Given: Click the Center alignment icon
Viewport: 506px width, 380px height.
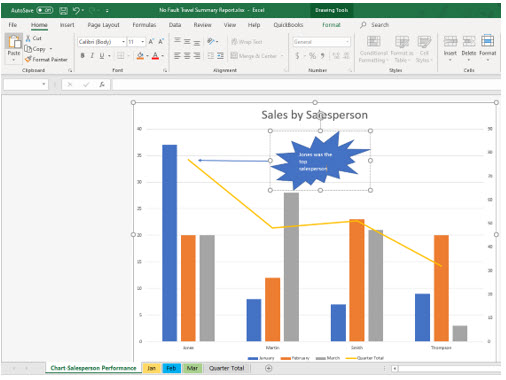Looking at the screenshot, I should tap(187, 56).
